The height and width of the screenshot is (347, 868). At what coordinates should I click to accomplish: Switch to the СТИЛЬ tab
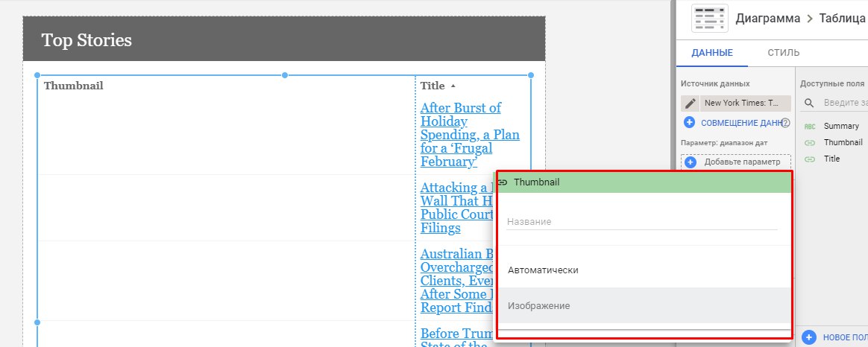pyautogui.click(x=783, y=53)
